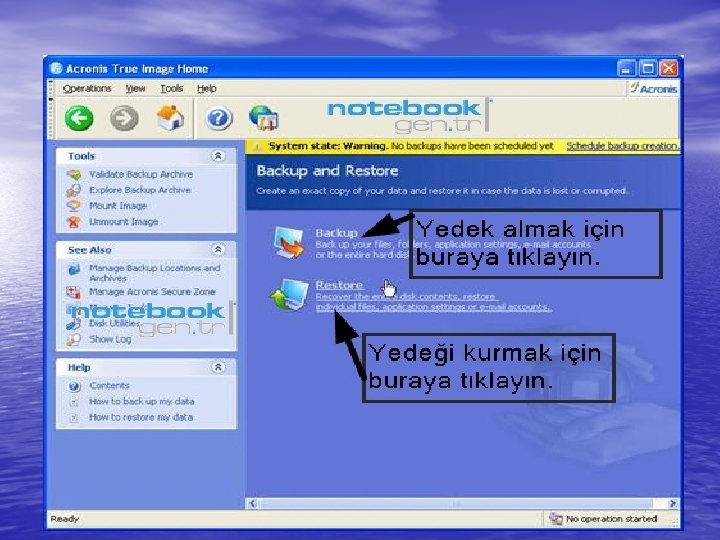Image resolution: width=720 pixels, height=540 pixels.
Task: Click the Restore description text link
Action: (x=434, y=302)
